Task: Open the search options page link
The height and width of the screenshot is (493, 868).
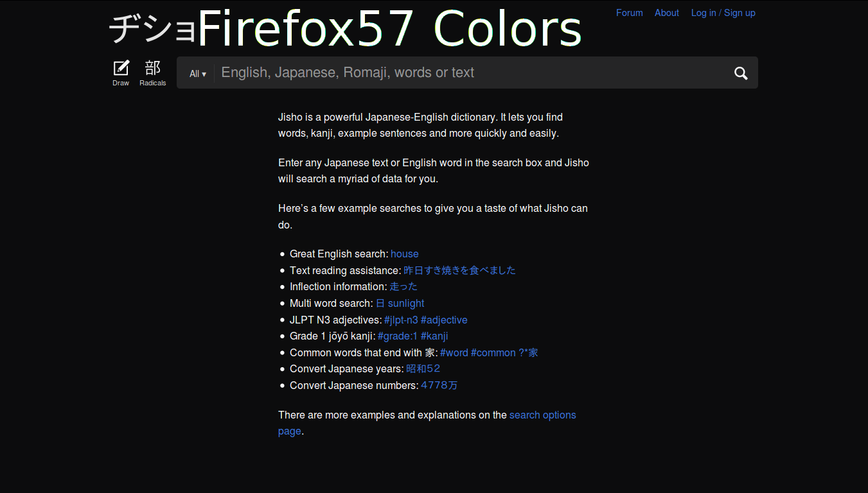Action: point(427,423)
